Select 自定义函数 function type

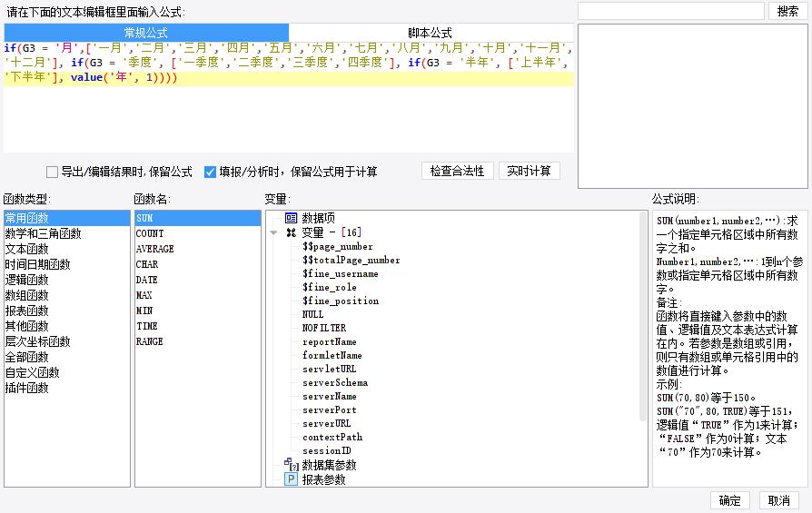[67, 372]
